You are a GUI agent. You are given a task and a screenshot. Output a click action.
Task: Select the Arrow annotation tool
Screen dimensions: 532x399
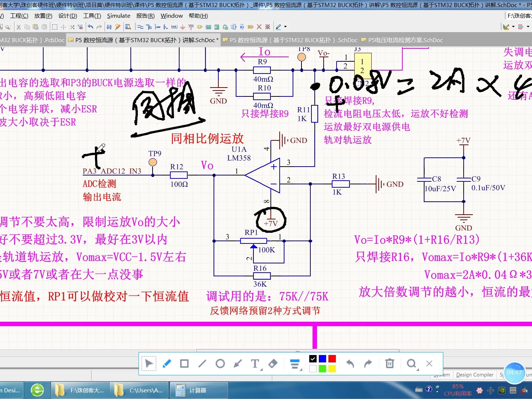click(238, 364)
